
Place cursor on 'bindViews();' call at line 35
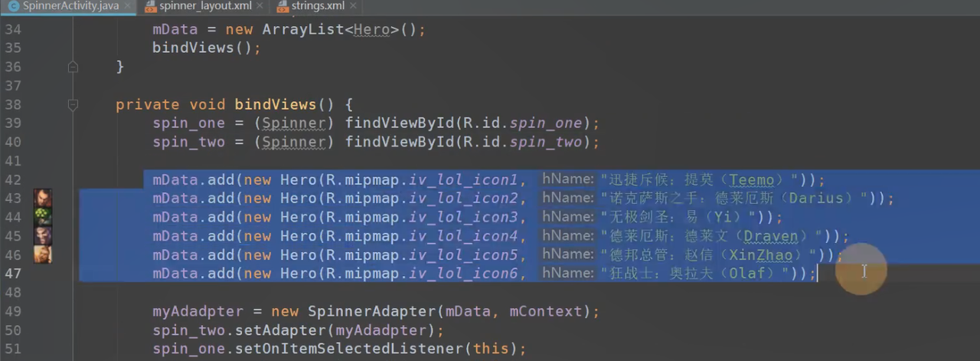[207, 48]
